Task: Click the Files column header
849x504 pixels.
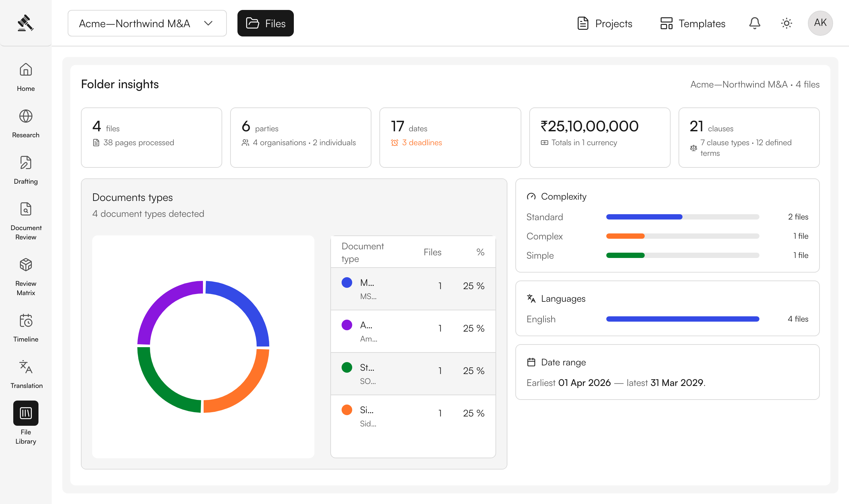Action: (x=432, y=252)
